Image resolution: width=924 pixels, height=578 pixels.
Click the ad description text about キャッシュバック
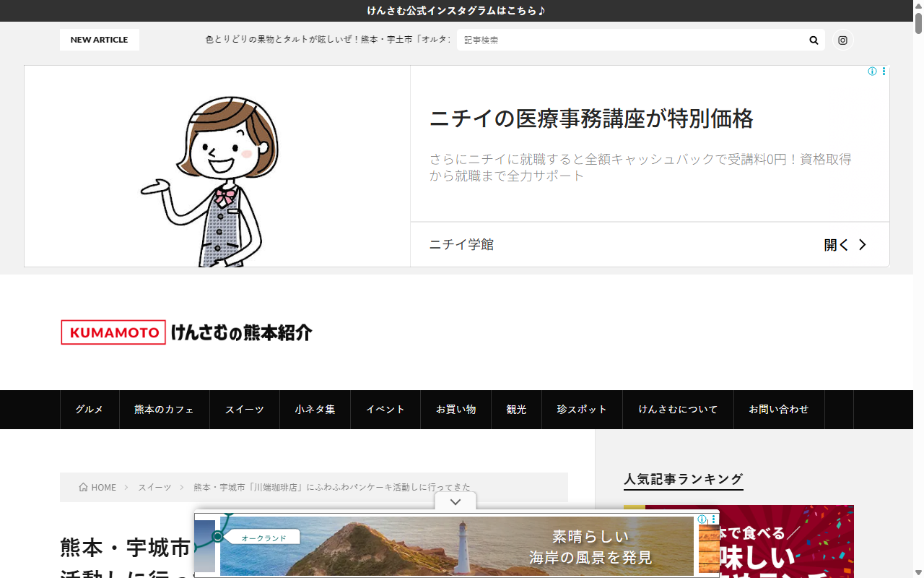pyautogui.click(x=640, y=167)
